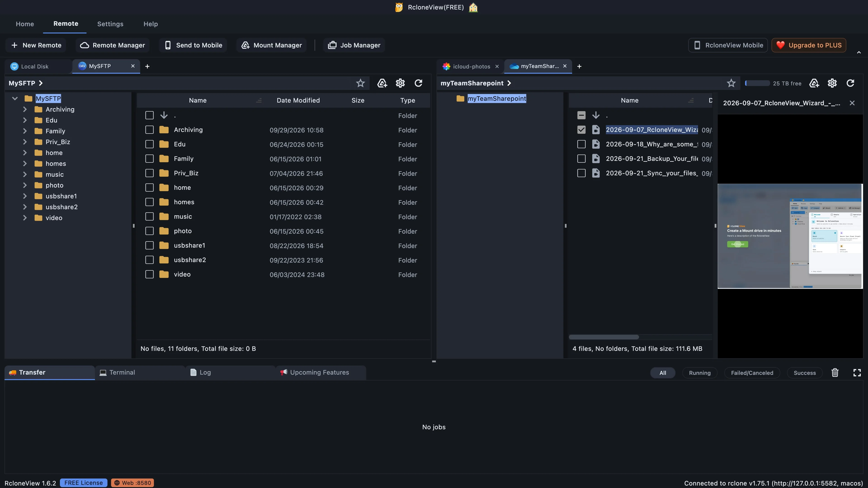Favorite myTeamSharepoint with the star icon

[731, 83]
